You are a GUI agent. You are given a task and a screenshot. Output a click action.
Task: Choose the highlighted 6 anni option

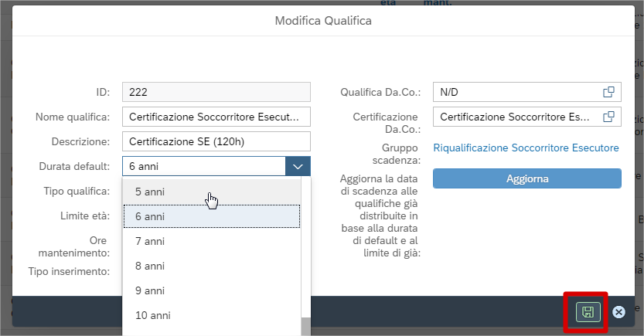211,216
